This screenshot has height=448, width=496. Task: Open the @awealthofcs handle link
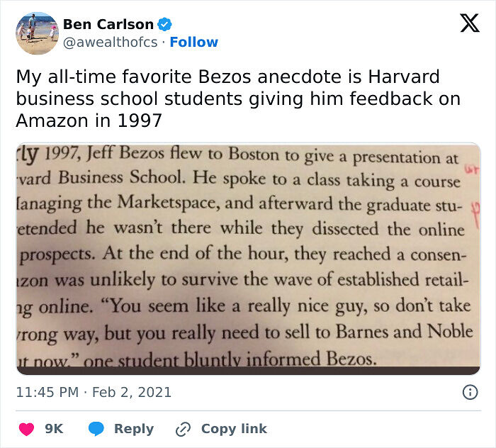pyautogui.click(x=110, y=43)
